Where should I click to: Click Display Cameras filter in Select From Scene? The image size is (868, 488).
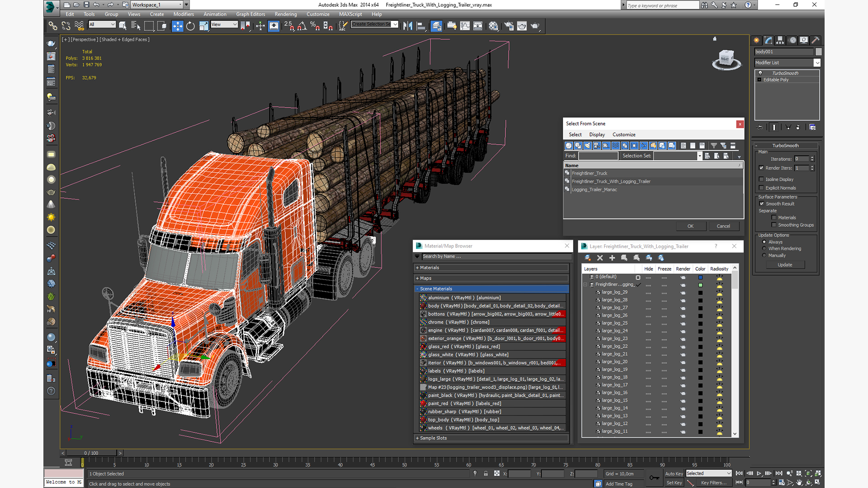(597, 145)
